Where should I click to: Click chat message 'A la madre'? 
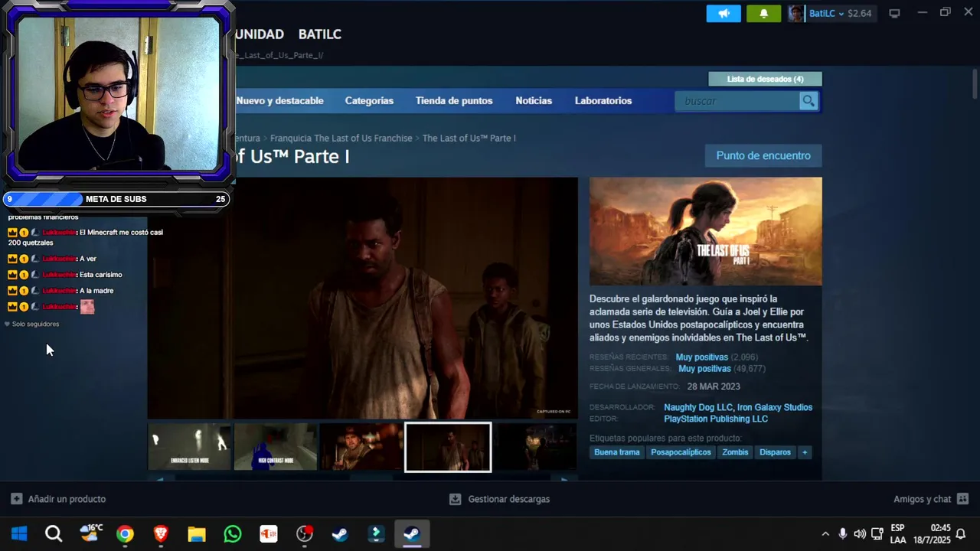coord(96,291)
